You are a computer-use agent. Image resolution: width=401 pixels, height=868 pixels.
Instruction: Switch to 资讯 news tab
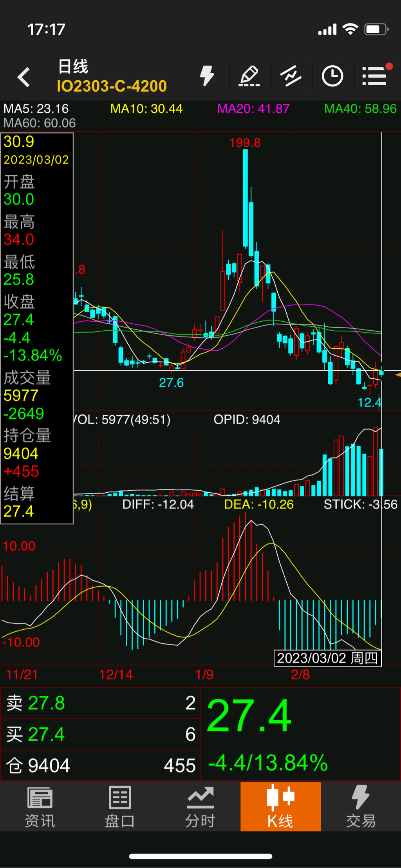coord(40,807)
